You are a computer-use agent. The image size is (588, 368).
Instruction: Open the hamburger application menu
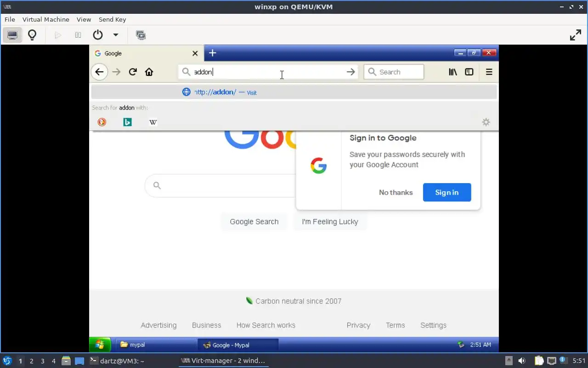pyautogui.click(x=489, y=72)
